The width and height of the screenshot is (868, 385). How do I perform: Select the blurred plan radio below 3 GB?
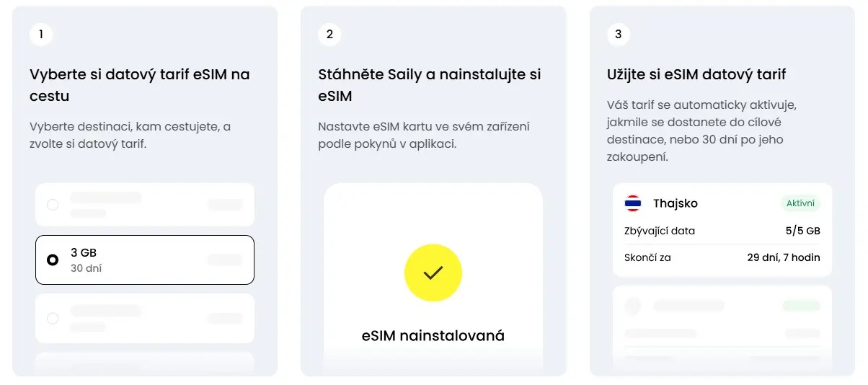[x=53, y=318]
